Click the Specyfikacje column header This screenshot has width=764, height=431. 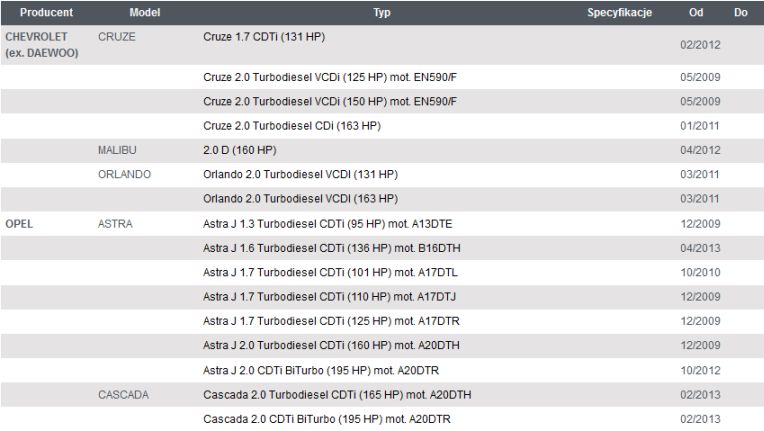tap(619, 13)
